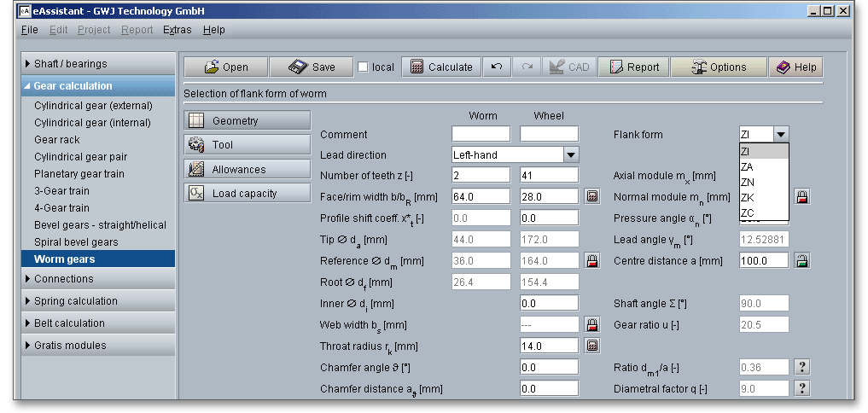
Task: Open the Lead direction dropdown
Action: pyautogui.click(x=570, y=155)
